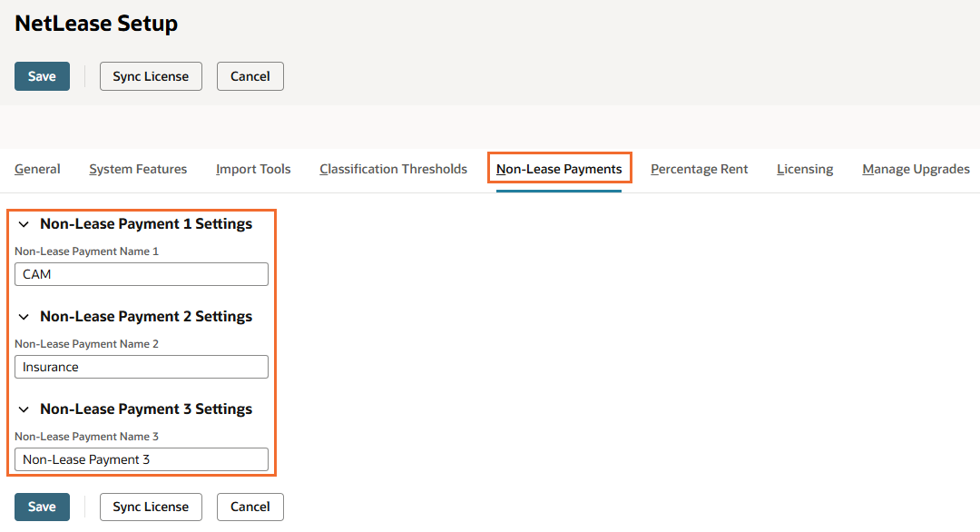Click Cancel button below the payment fields
Image resolution: width=980 pixels, height=532 pixels.
(x=250, y=507)
